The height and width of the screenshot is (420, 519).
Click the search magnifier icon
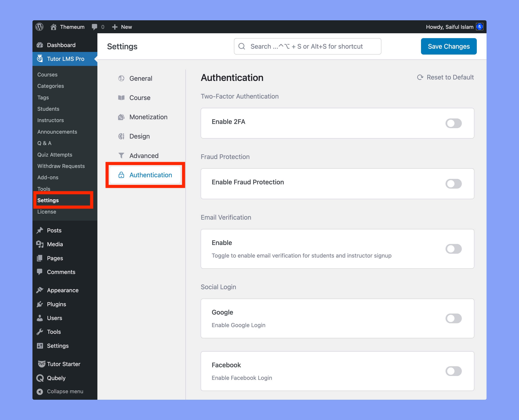point(242,46)
